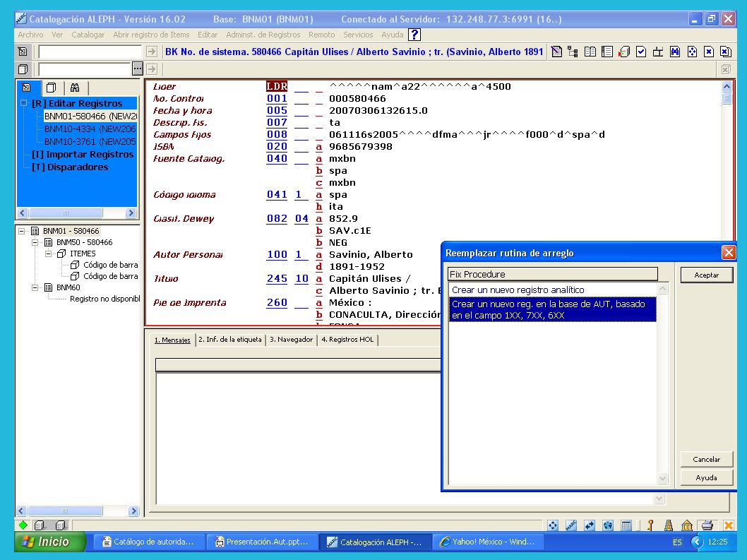The height and width of the screenshot is (560, 747).
Task: Click the ES language indicator in the tray
Action: [677, 542]
